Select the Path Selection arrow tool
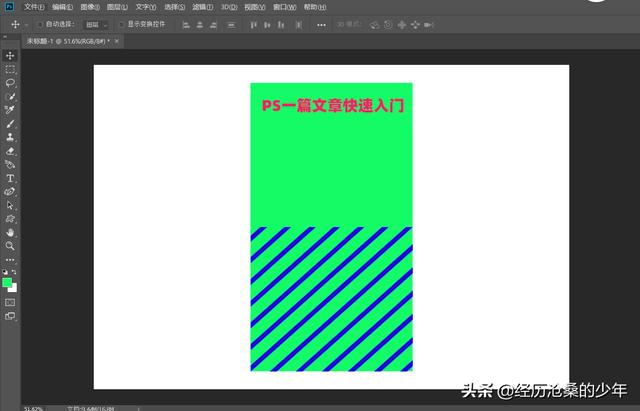The height and width of the screenshot is (411, 640). click(x=10, y=205)
